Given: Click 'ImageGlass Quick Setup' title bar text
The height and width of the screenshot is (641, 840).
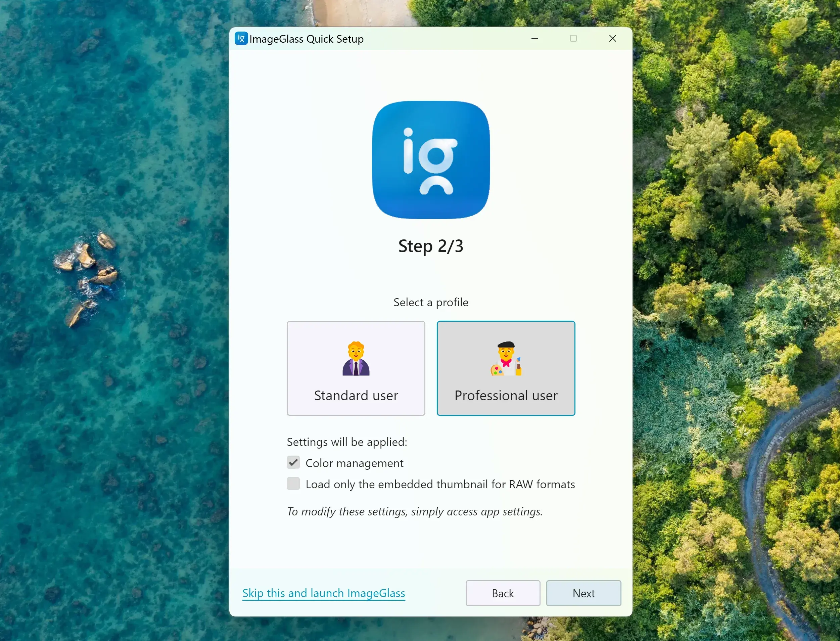Looking at the screenshot, I should 306,39.
